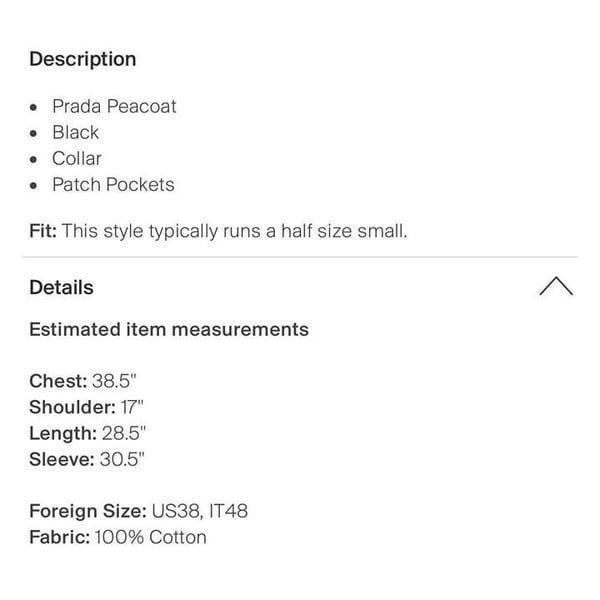
Task: Collapse the Details section chevron
Action: pos(556,286)
